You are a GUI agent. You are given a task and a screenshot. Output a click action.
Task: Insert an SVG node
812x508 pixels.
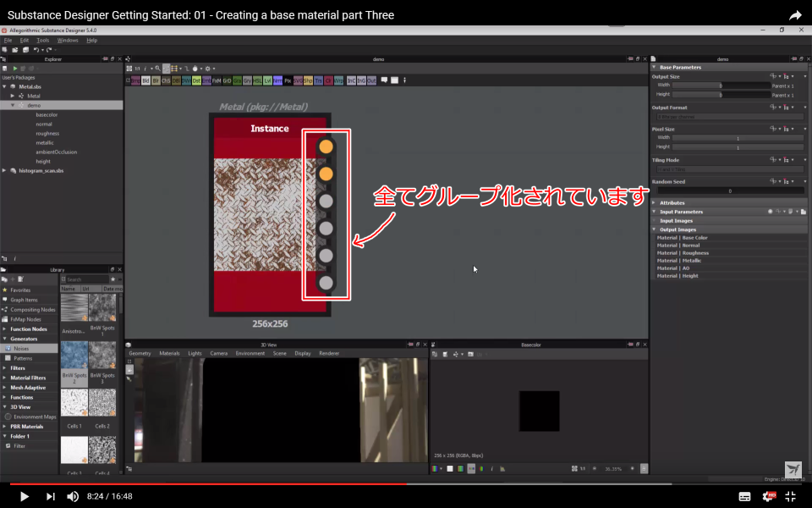298,81
